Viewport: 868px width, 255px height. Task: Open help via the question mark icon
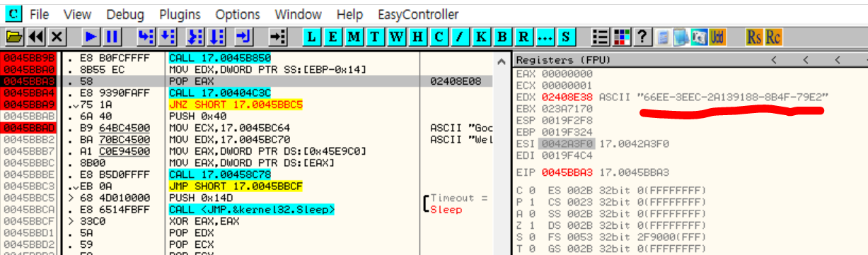coord(642,36)
